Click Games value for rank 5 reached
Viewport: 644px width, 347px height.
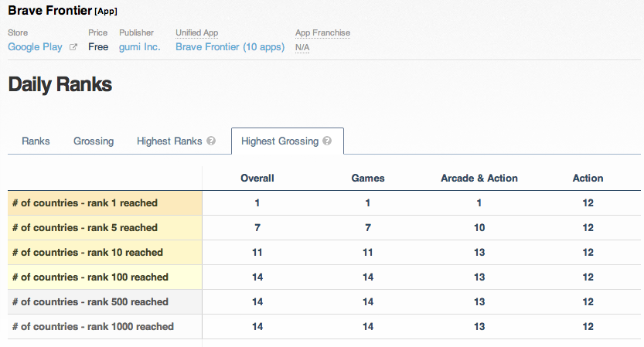coord(368,227)
